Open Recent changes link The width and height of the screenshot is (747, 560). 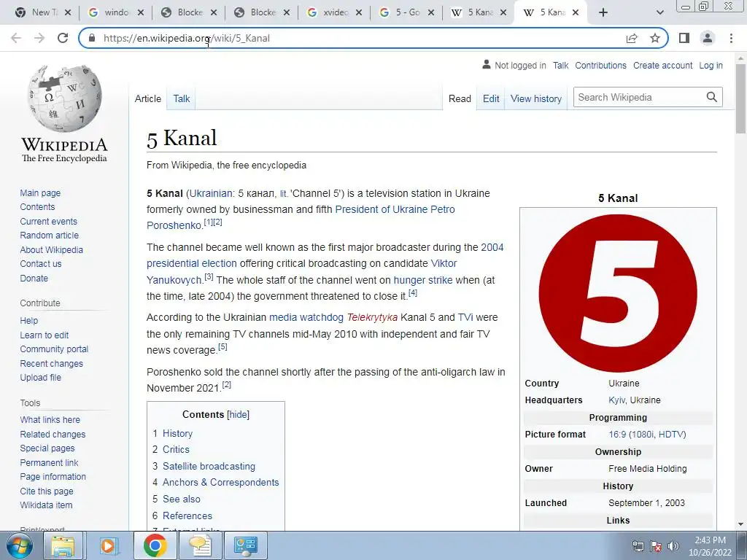[52, 363]
